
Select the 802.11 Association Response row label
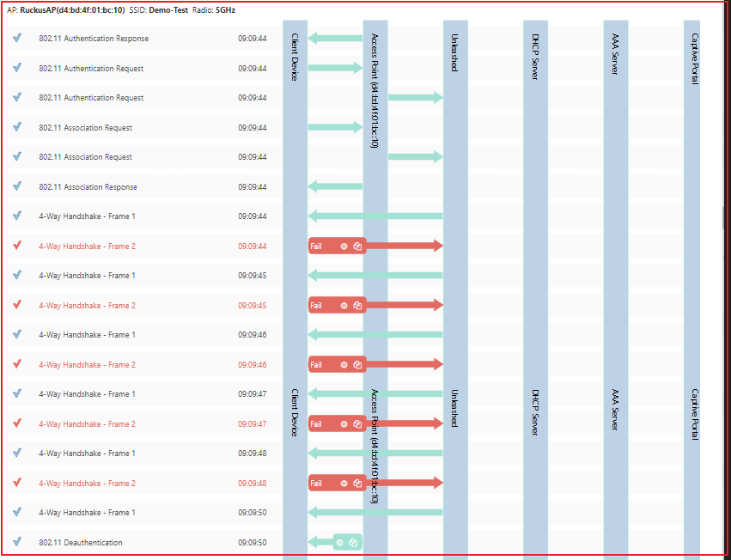(88, 187)
